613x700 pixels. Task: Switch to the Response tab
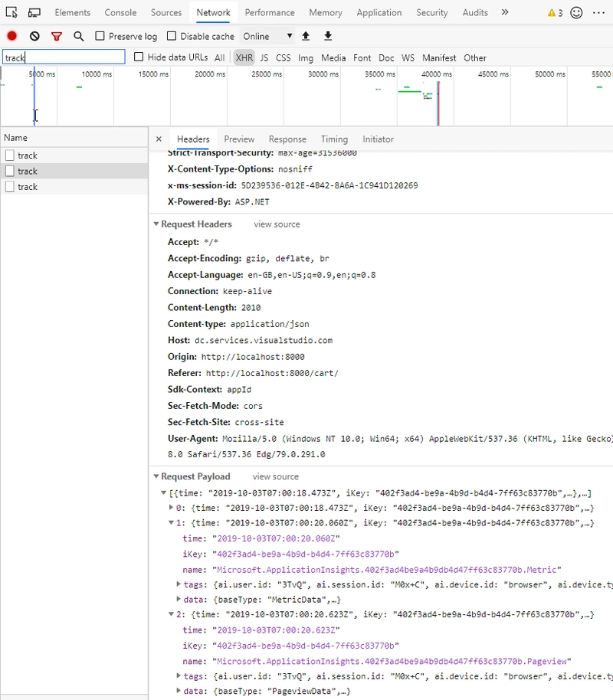[x=287, y=139]
